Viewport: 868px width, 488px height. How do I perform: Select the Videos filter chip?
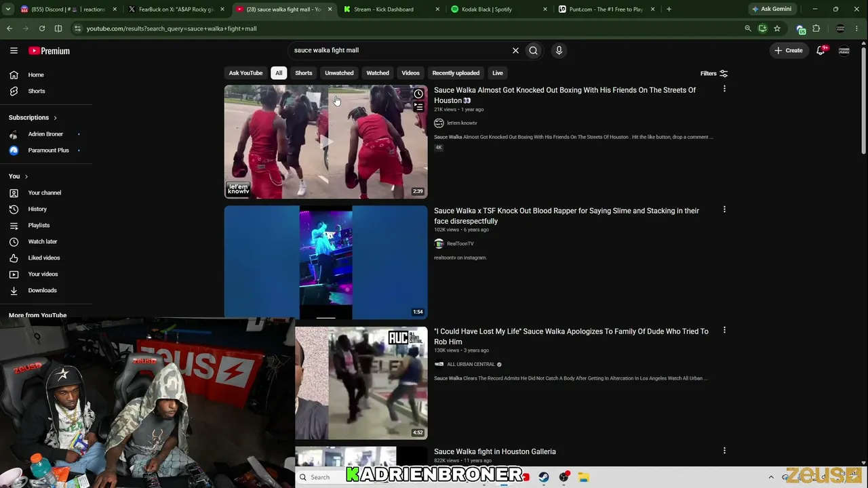[410, 73]
